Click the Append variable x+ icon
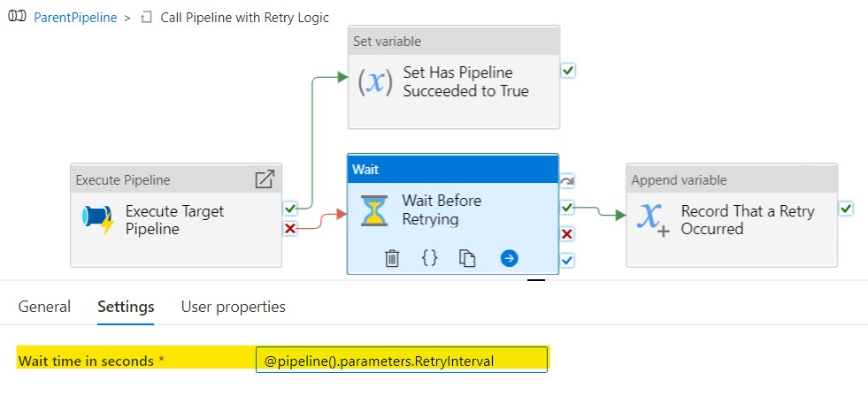 coord(653,219)
